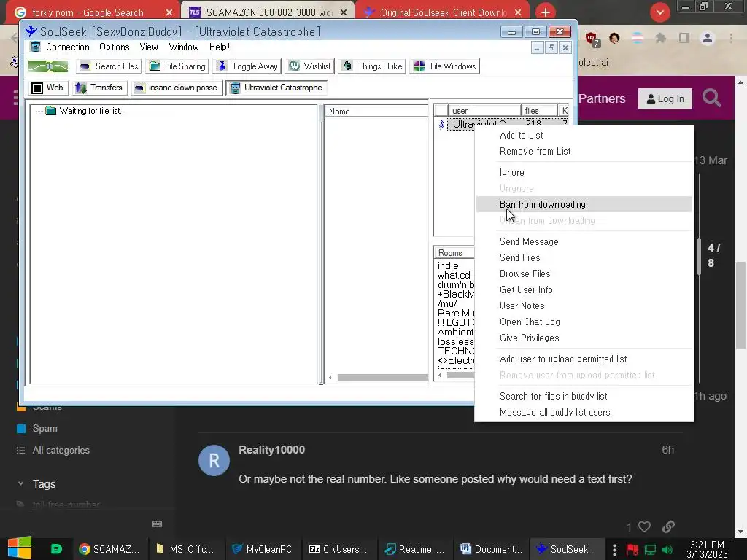This screenshot has height=560, width=747.
Task: Open the Spam category
Action: [x=44, y=429]
